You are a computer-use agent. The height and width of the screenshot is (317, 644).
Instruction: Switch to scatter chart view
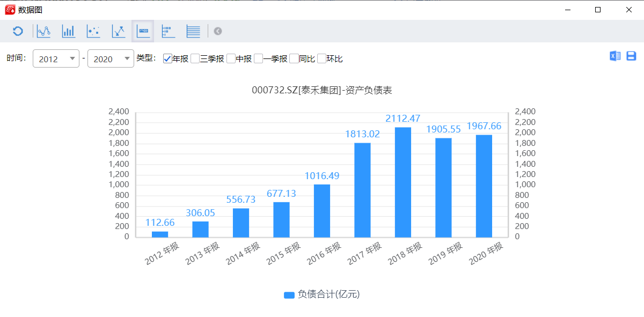pyautogui.click(x=93, y=31)
